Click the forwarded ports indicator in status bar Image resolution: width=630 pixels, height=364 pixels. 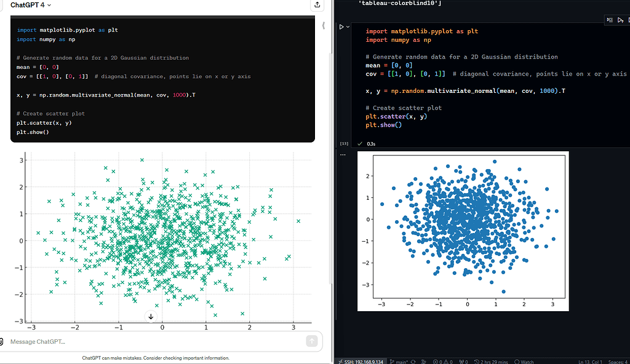pos(463,362)
